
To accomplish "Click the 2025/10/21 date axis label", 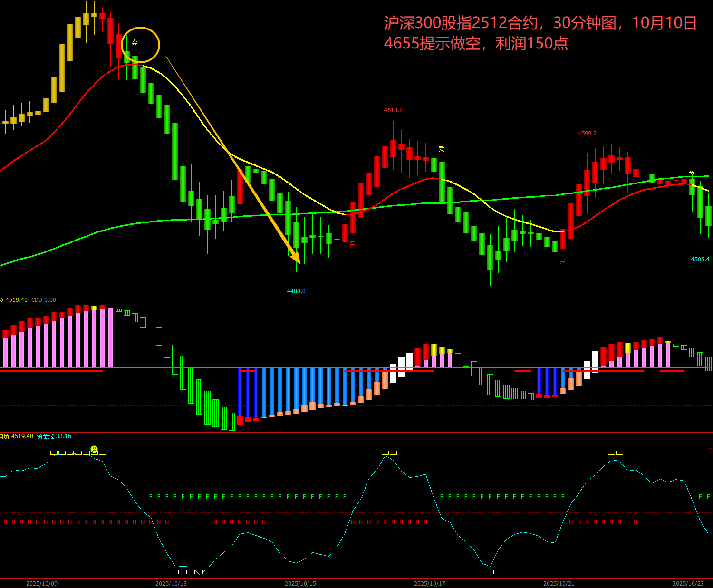I will coord(559,583).
